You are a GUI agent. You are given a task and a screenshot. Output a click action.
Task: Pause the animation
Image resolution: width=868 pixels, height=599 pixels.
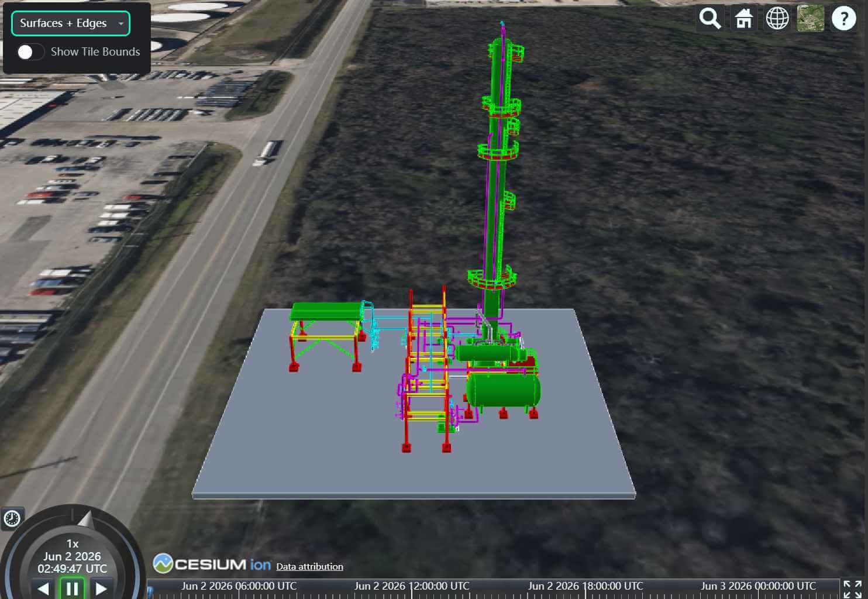(72, 588)
